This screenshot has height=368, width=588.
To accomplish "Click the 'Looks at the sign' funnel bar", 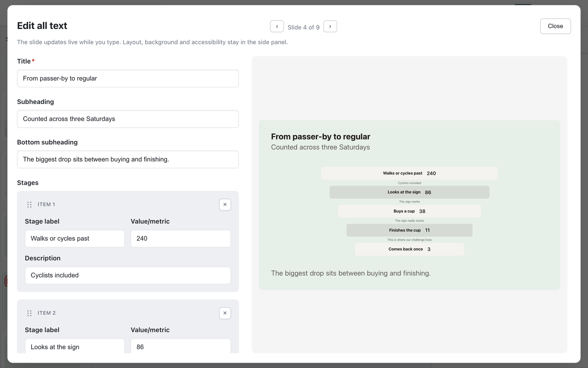I will point(409,192).
